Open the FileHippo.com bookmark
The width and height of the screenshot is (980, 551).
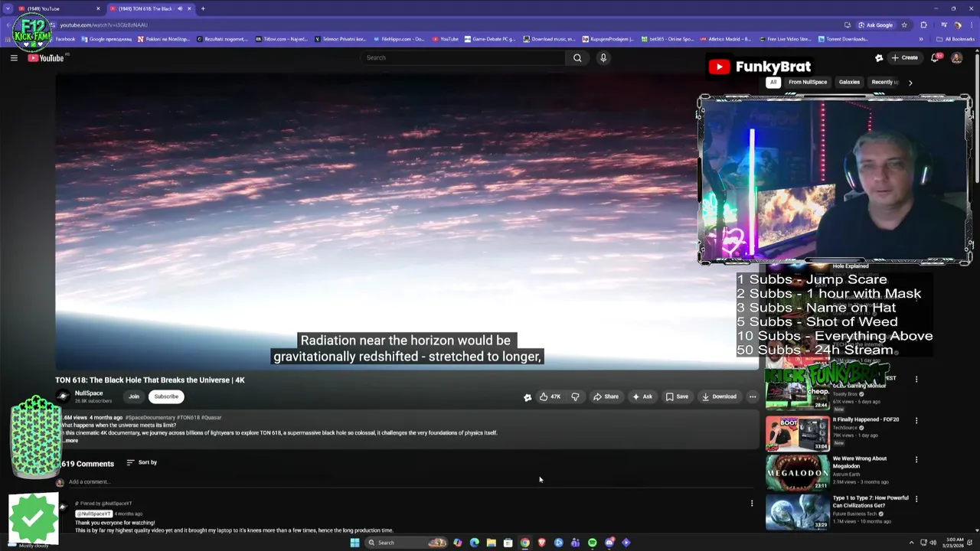coord(398,39)
